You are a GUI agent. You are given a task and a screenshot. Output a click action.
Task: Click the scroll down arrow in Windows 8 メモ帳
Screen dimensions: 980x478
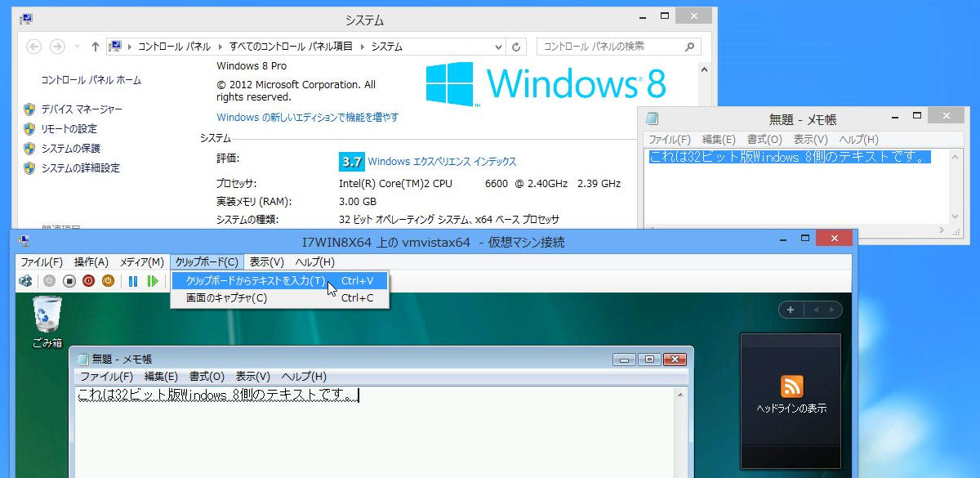956,216
